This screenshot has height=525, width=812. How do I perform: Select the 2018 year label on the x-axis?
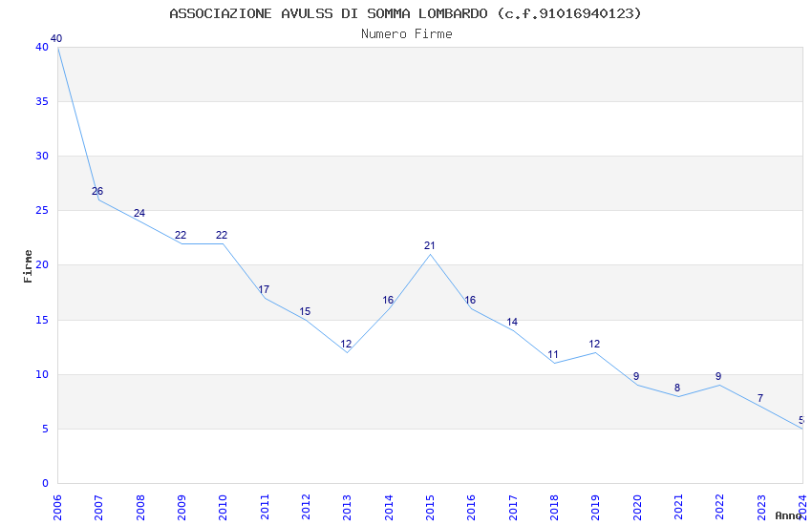coord(554,508)
